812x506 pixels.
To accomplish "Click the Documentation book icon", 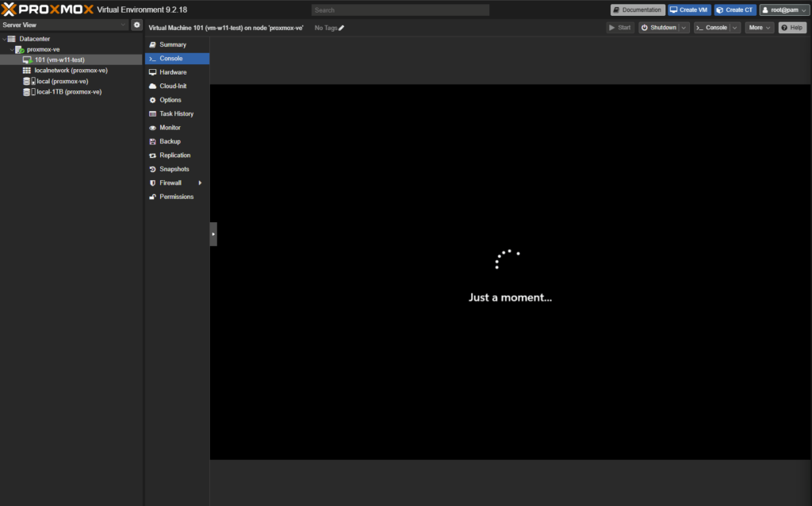I will point(616,10).
